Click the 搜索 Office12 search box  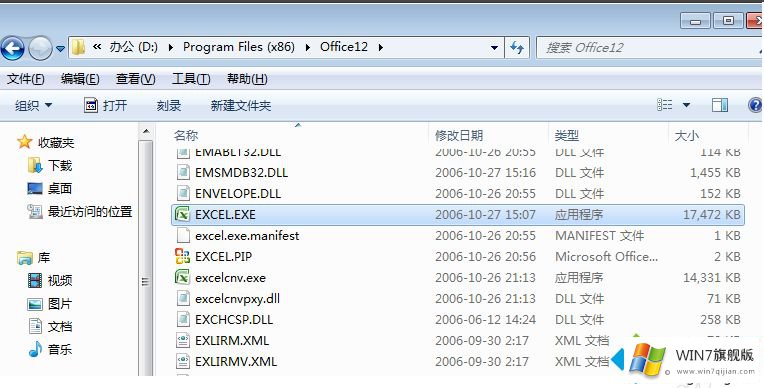click(x=649, y=48)
